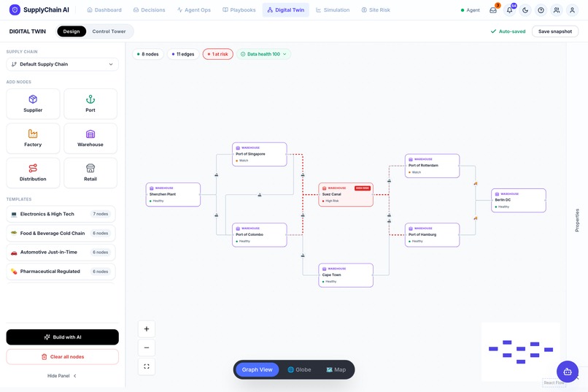Expand the Properties side panel

pos(577,220)
